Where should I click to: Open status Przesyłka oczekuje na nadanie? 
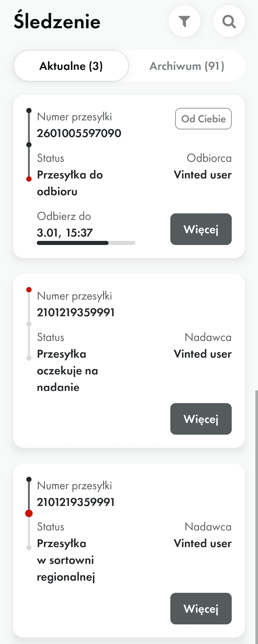pyautogui.click(x=67, y=371)
